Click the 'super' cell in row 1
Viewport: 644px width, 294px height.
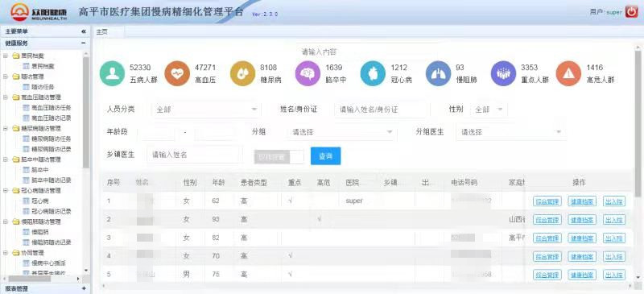(354, 201)
